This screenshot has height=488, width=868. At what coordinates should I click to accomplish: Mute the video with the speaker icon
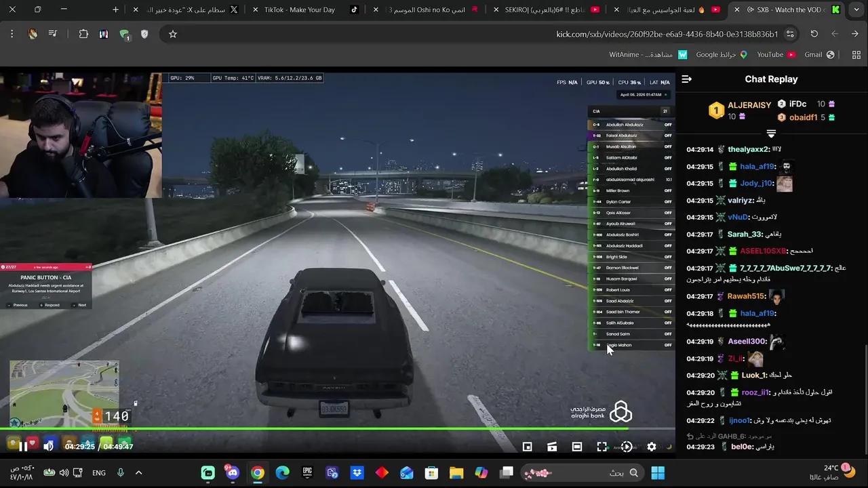[x=48, y=447]
